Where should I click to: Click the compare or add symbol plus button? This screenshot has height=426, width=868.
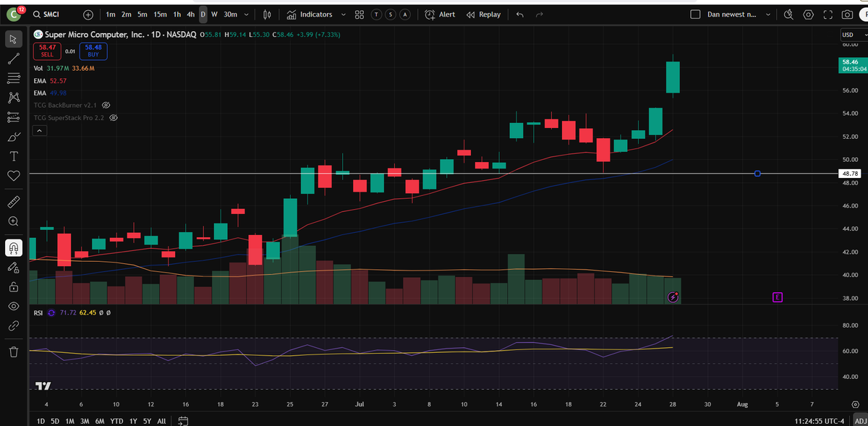coord(88,14)
